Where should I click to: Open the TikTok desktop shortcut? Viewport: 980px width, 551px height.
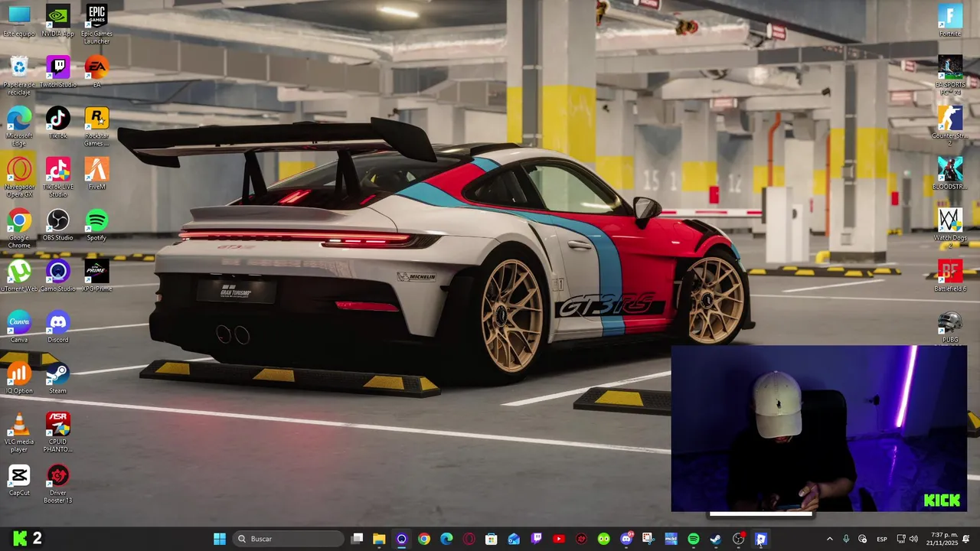(x=58, y=122)
